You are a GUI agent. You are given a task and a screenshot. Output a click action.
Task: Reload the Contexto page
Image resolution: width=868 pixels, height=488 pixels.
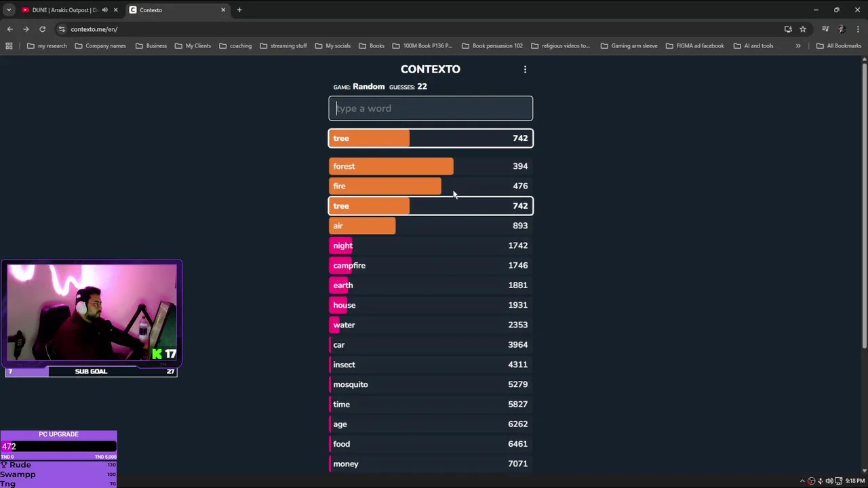point(42,29)
